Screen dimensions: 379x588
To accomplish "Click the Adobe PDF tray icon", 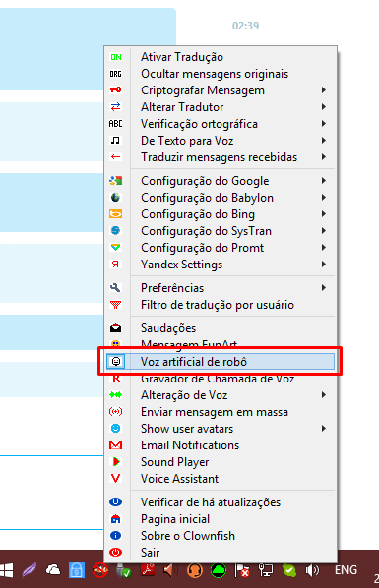I will pos(147,570).
